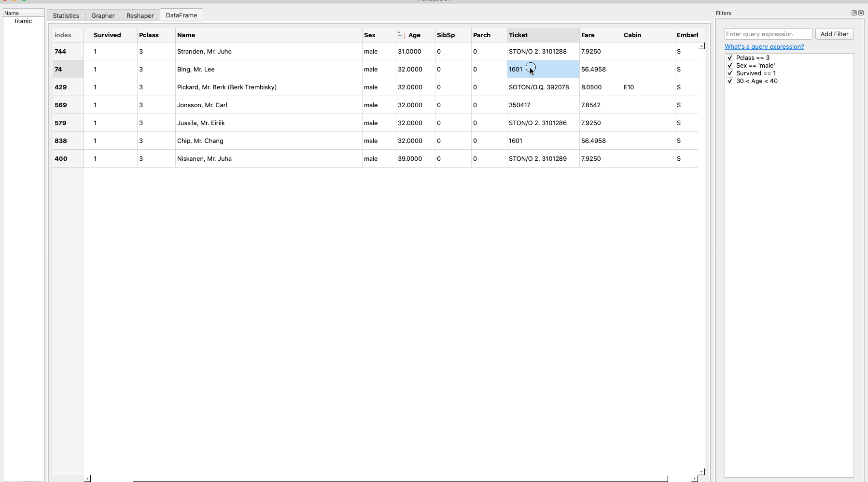Click the Fare column header
The image size is (868, 482).
point(601,35)
